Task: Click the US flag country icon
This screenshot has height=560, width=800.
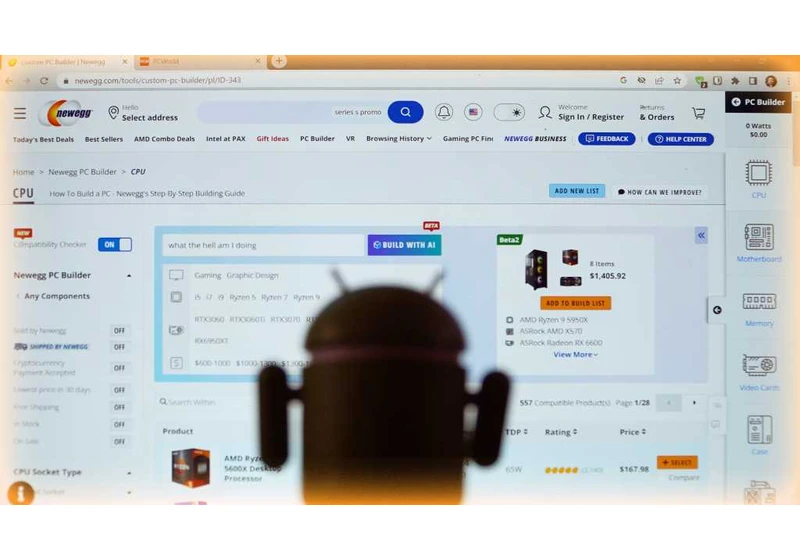Action: click(473, 112)
